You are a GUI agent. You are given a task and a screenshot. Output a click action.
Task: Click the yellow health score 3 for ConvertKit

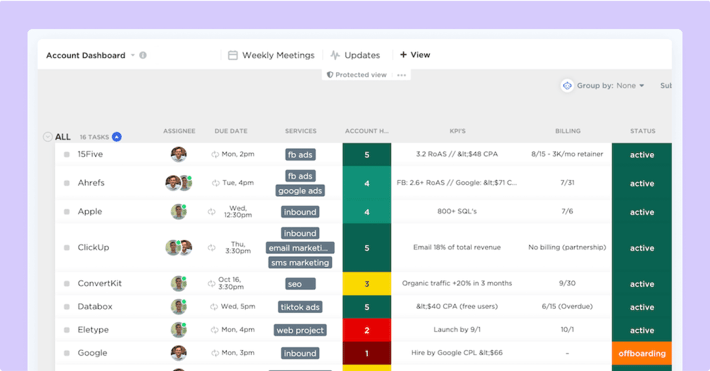click(x=367, y=284)
